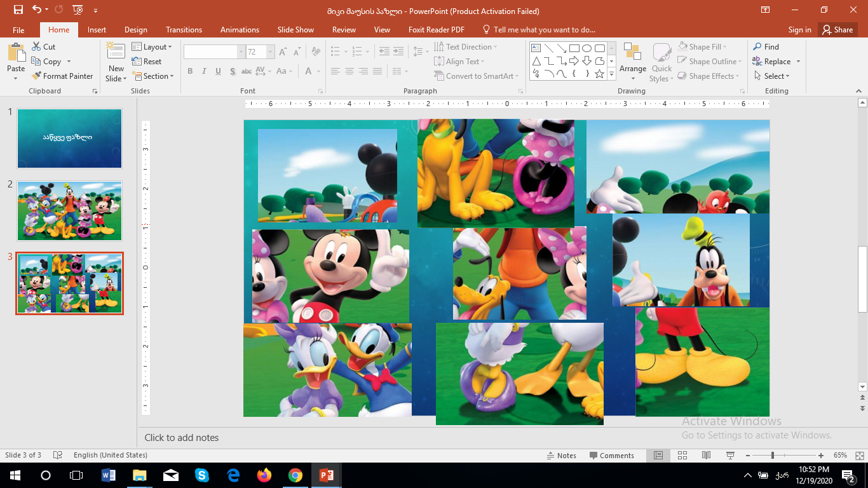Click the Cut scissors button
Image resolution: width=868 pixels, height=488 pixels.
(x=43, y=47)
